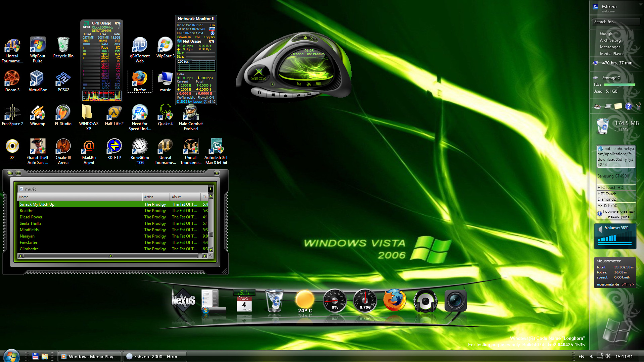Open Firefox from the Nexus dock
This screenshot has width=644, height=362.
coord(395,300)
